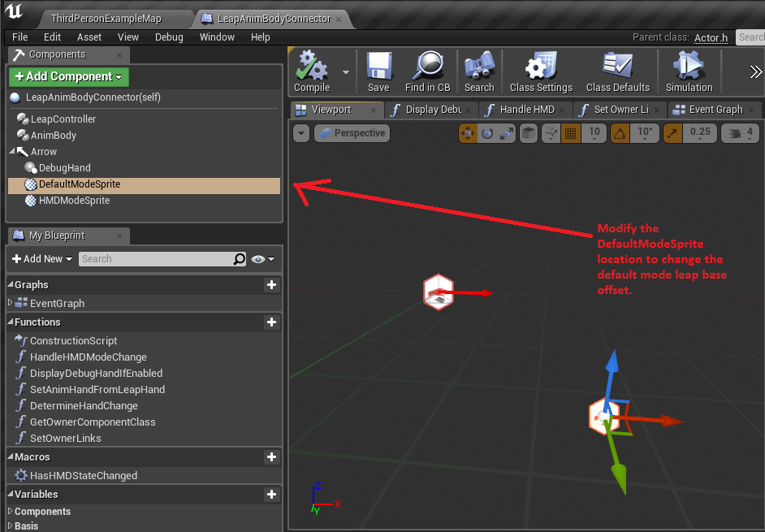The width and height of the screenshot is (765, 532).
Task: Expand the EventGraph entry
Action: pos(11,303)
